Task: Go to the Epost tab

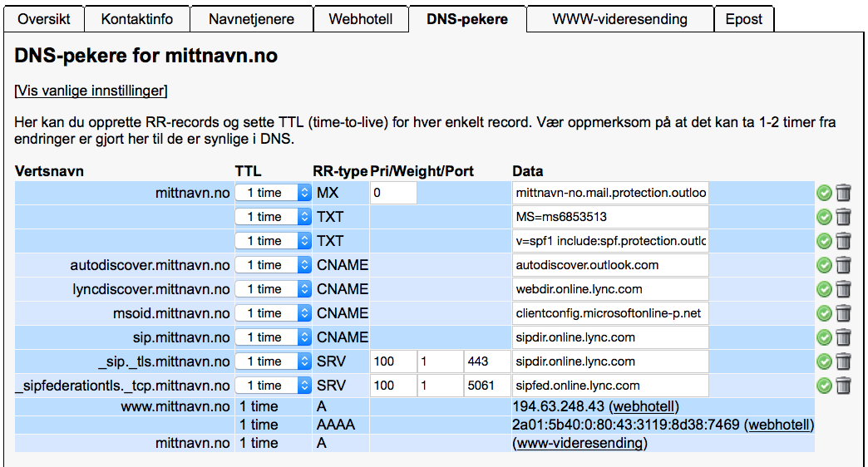Action: 744,19
